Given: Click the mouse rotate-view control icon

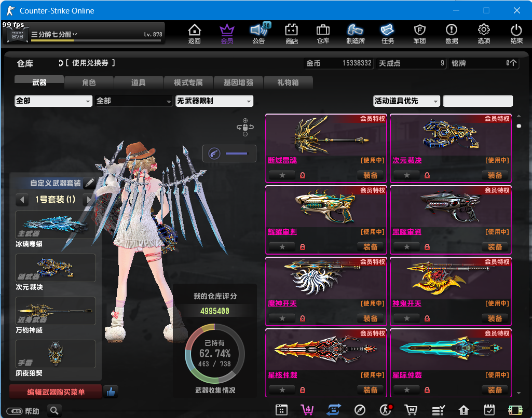Looking at the screenshot, I should point(245,127).
